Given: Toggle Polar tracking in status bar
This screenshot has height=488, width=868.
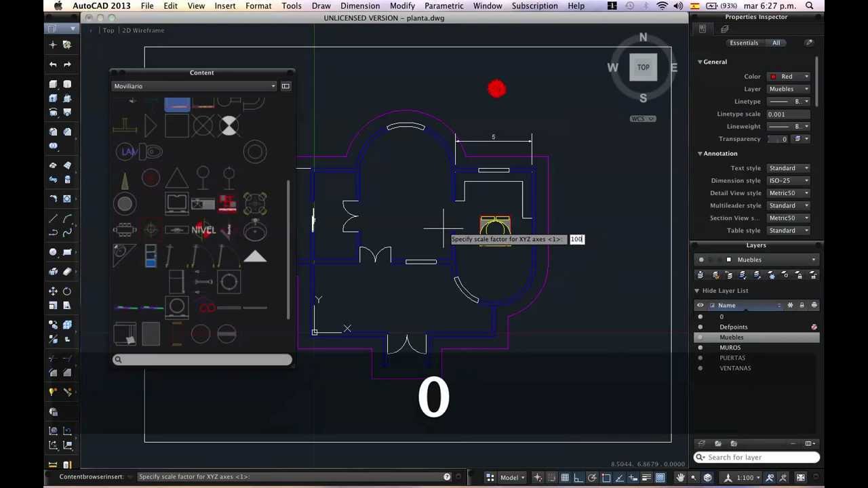Looking at the screenshot, I should [x=592, y=477].
